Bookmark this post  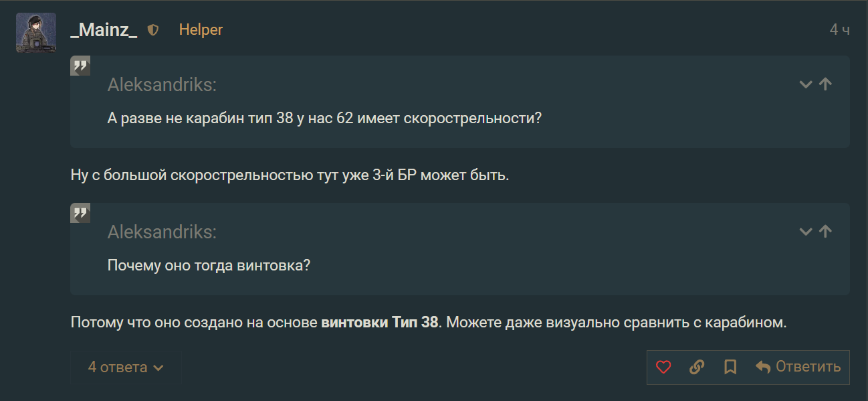(x=730, y=367)
